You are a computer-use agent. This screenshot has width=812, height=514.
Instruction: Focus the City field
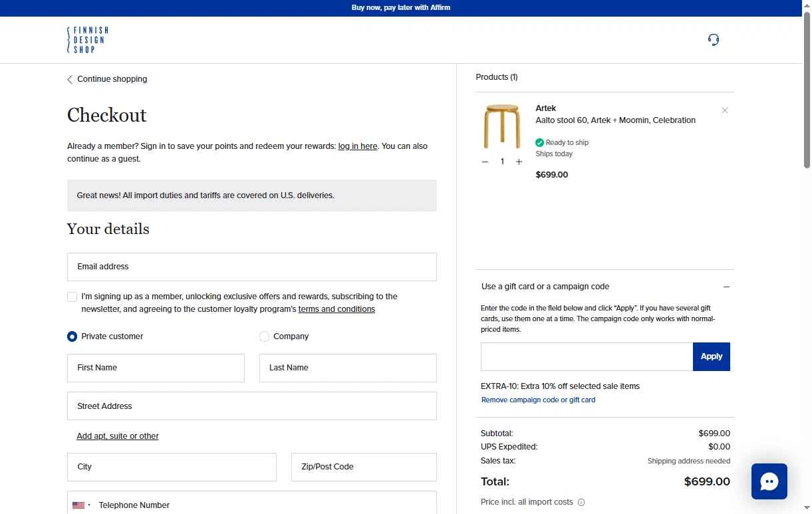[x=172, y=467]
